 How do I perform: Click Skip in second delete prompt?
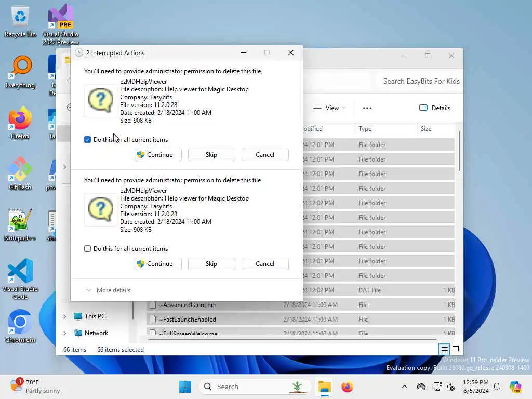click(211, 264)
